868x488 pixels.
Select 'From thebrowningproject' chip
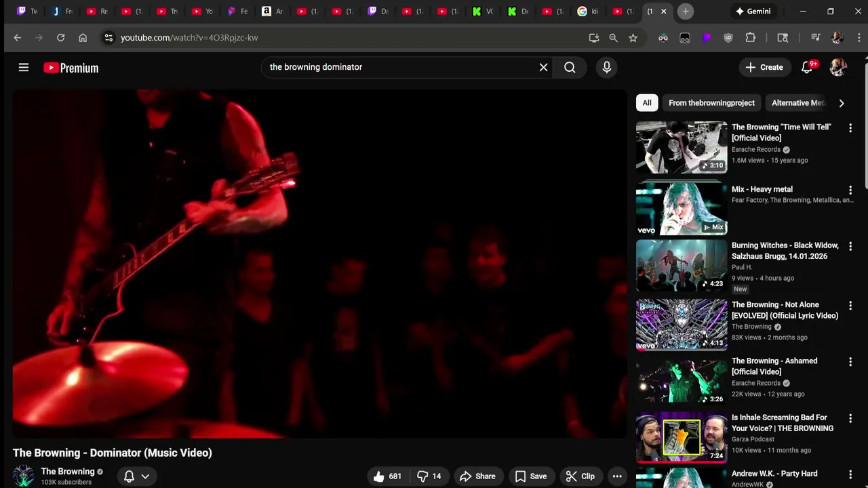click(711, 103)
